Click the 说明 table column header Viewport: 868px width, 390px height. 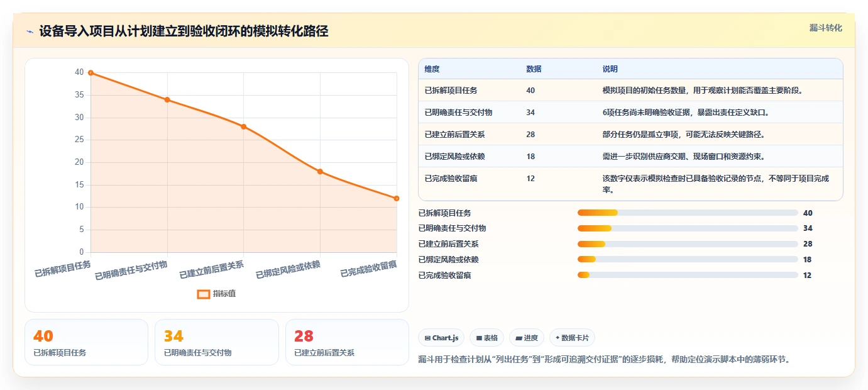click(x=610, y=69)
